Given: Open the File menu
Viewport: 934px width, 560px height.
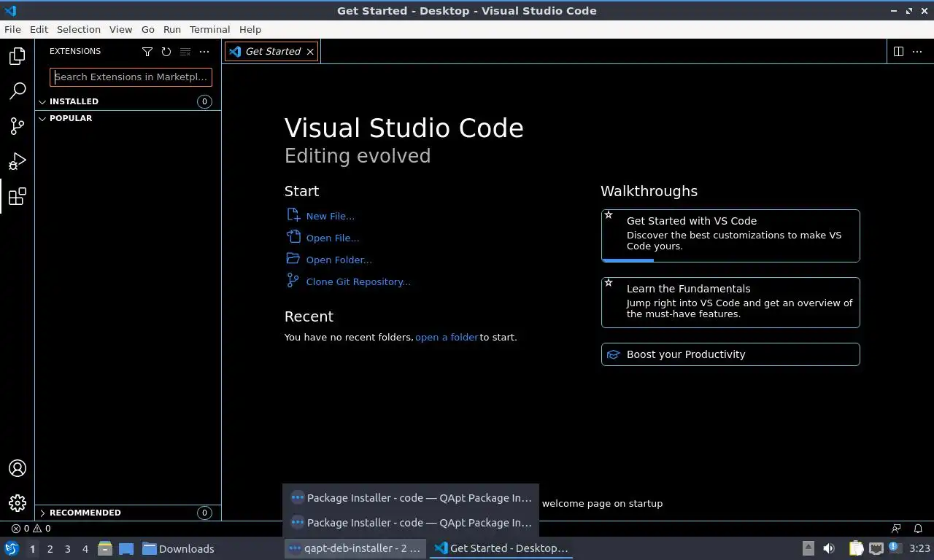Looking at the screenshot, I should click(x=12, y=29).
